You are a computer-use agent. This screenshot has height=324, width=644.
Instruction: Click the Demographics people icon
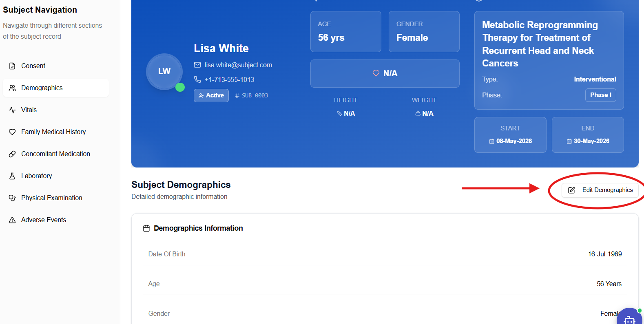pos(12,88)
